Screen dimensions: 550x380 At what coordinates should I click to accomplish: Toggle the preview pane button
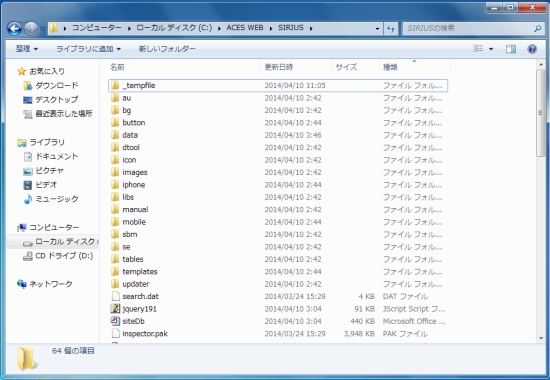pos(511,49)
